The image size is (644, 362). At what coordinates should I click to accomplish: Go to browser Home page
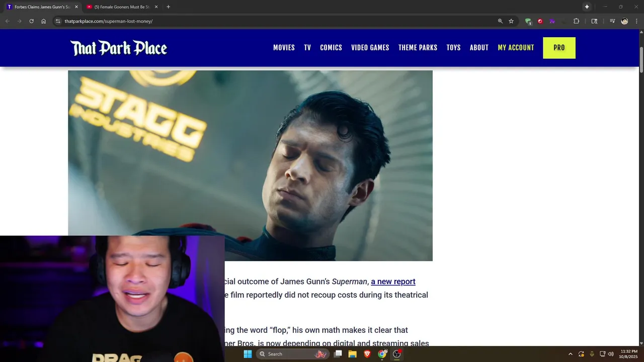pyautogui.click(x=44, y=21)
